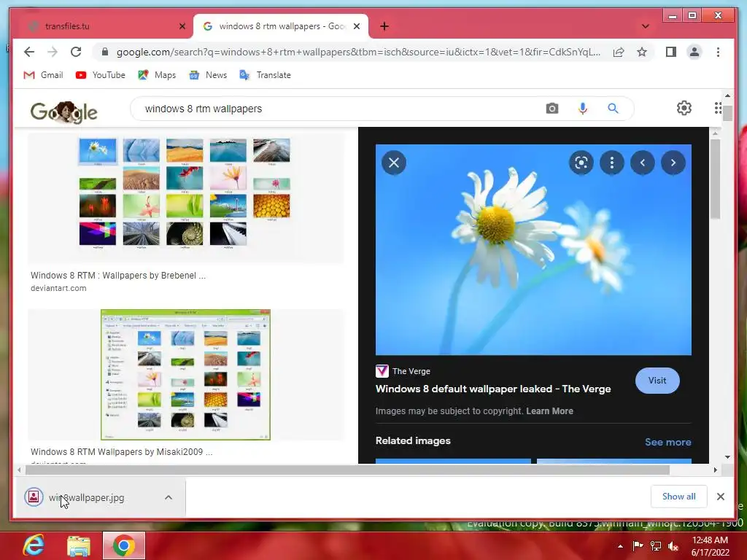This screenshot has height=560, width=747.
Task: Click the site lock icon
Action: coord(105,52)
